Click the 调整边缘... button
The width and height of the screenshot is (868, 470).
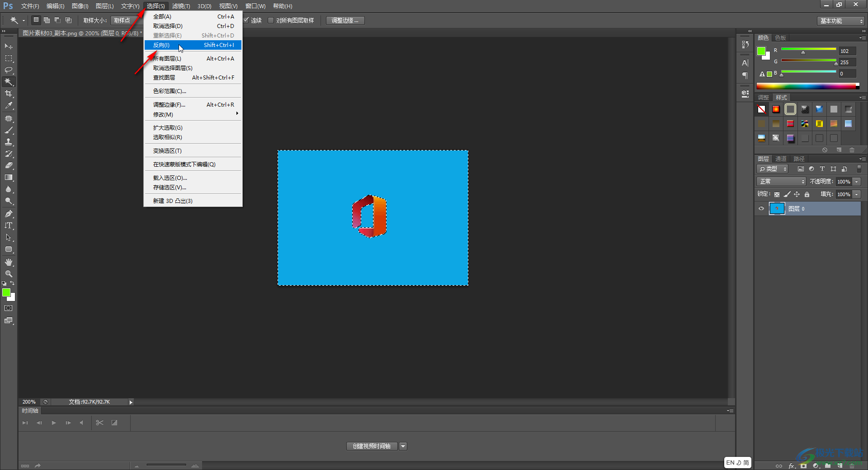[345, 20]
